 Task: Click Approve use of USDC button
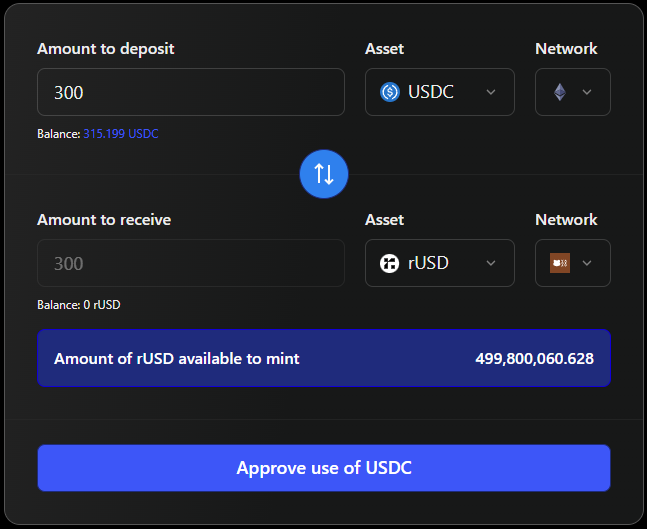tap(324, 468)
